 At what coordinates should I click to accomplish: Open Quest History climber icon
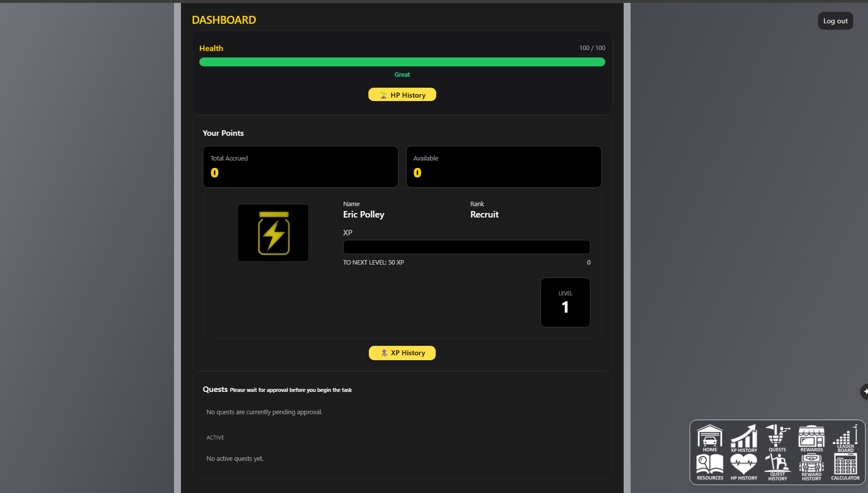click(x=777, y=467)
